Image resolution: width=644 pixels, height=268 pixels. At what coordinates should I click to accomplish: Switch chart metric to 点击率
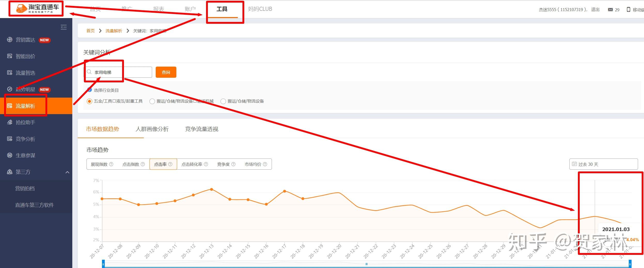pos(163,164)
